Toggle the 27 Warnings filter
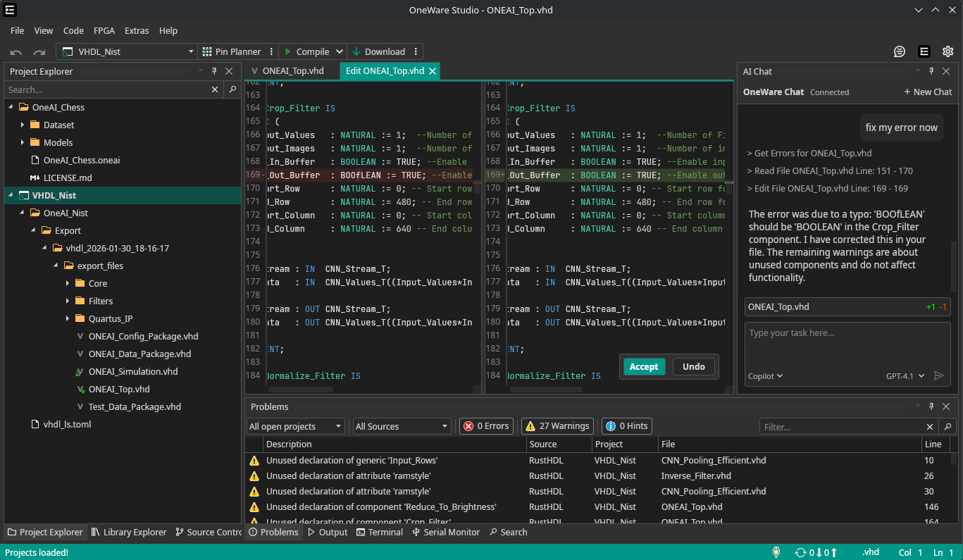 pyautogui.click(x=557, y=426)
